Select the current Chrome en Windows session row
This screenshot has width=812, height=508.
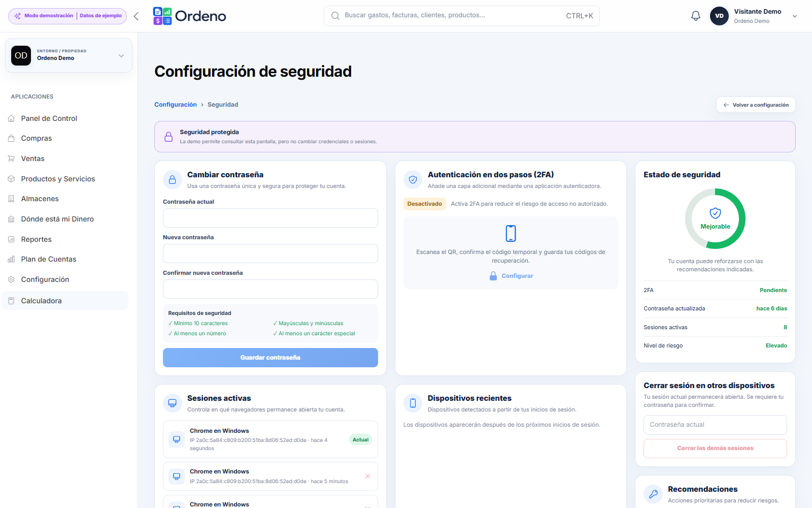pyautogui.click(x=270, y=439)
